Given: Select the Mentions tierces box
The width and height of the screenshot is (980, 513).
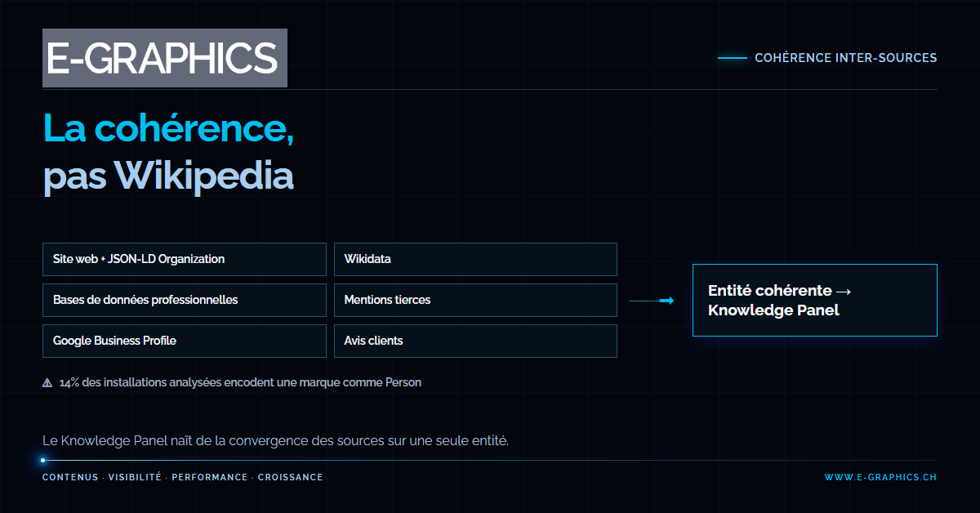Looking at the screenshot, I should (475, 300).
